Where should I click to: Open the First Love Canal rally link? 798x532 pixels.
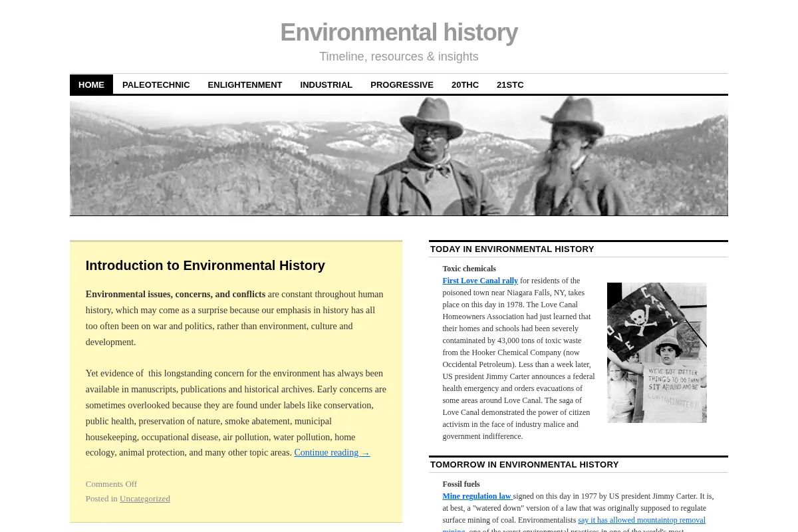point(480,281)
